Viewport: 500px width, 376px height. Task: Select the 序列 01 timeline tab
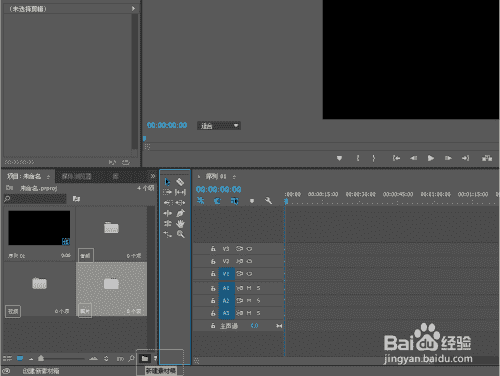[216, 176]
